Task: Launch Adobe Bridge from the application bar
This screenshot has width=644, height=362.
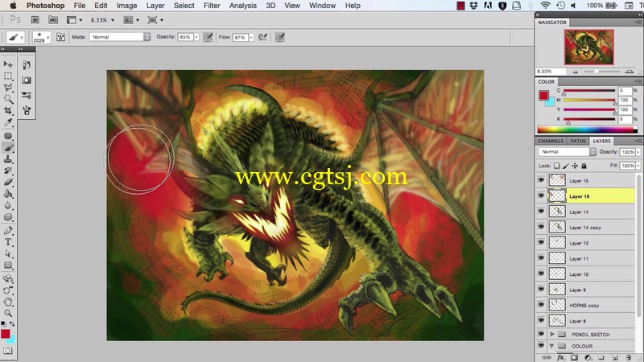Action: pyautogui.click(x=35, y=19)
